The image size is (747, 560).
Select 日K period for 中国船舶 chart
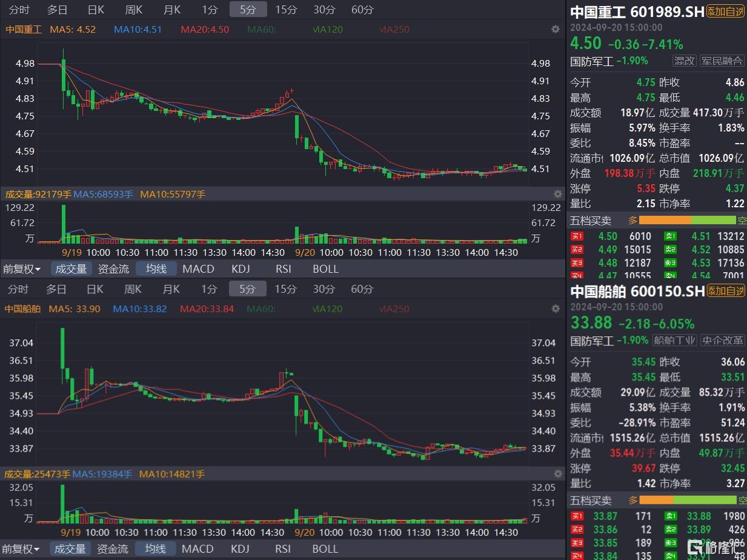click(x=96, y=289)
